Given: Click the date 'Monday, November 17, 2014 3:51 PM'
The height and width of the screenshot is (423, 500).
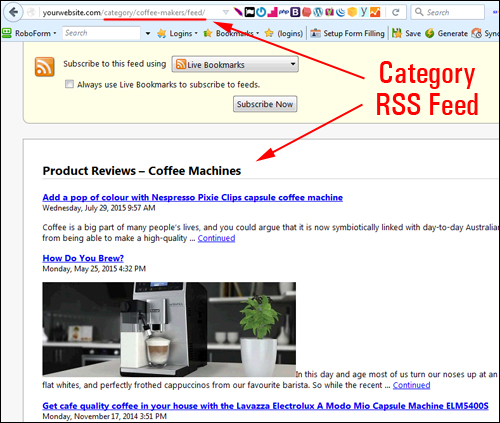Looking at the screenshot, I should [104, 416].
